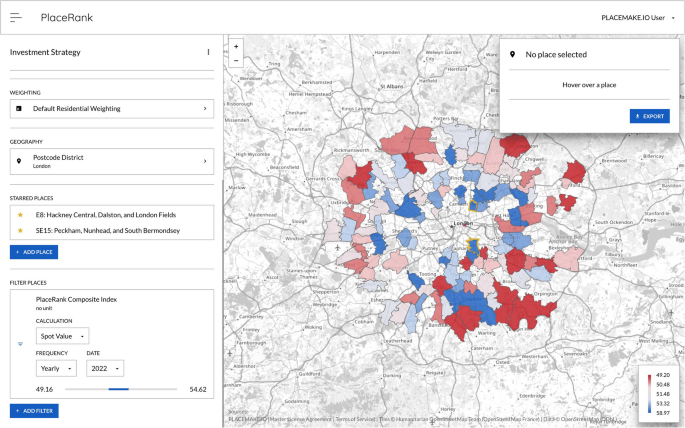The height and width of the screenshot is (428, 685).
Task: Unstar E8 Hackney Central place
Action: tap(20, 215)
